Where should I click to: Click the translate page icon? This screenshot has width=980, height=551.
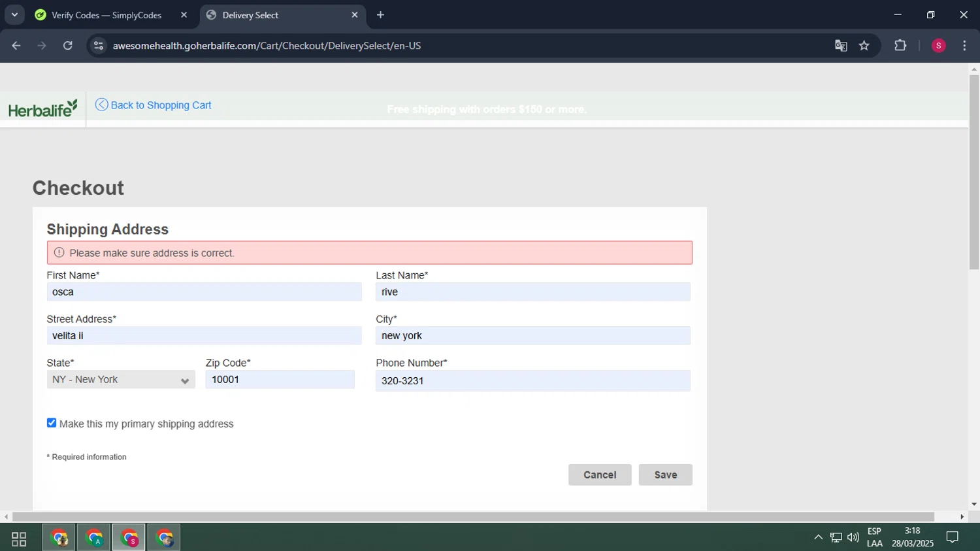click(841, 46)
